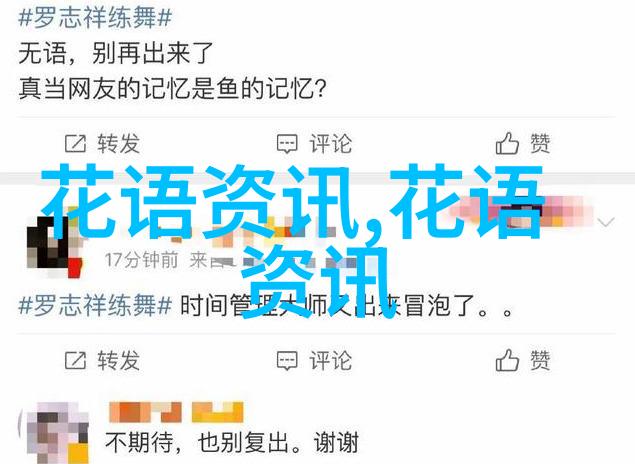635x464 pixels.
Task: Open the second post author's pixelated avatar
Action: point(54,246)
